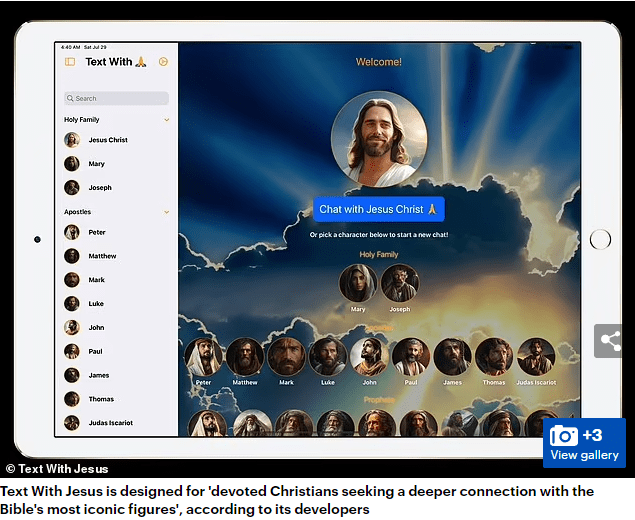Viewport: 635px width, 520px height.
Task: Click into the Search field
Action: click(x=117, y=98)
